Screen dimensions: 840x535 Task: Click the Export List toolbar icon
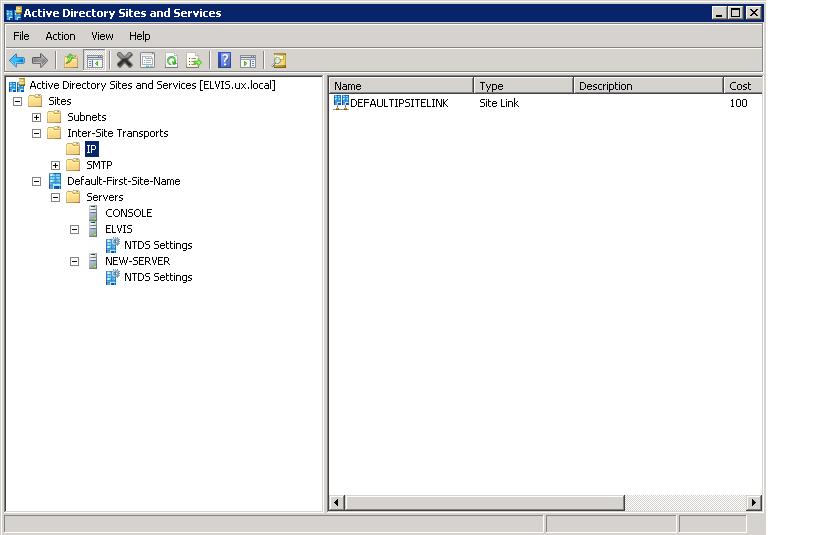[x=194, y=61]
